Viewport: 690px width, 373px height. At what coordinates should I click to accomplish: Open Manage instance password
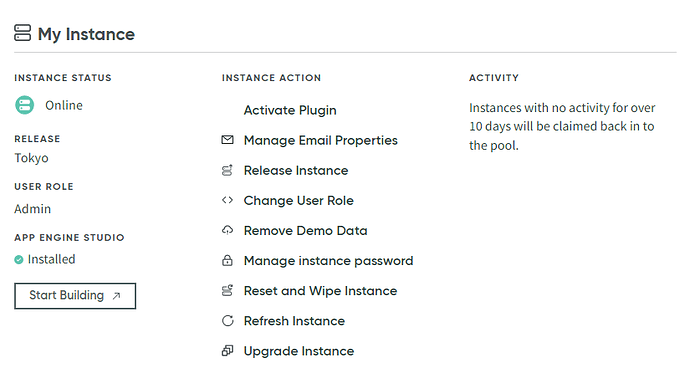328,261
